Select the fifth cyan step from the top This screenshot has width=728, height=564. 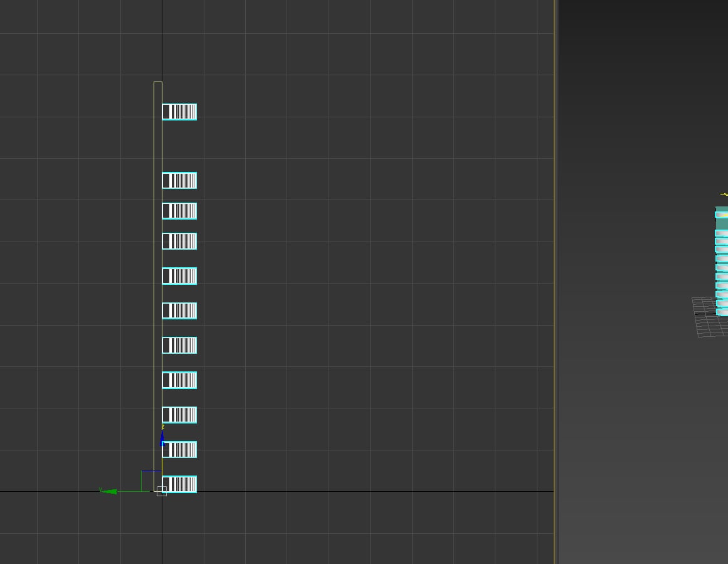tap(179, 276)
